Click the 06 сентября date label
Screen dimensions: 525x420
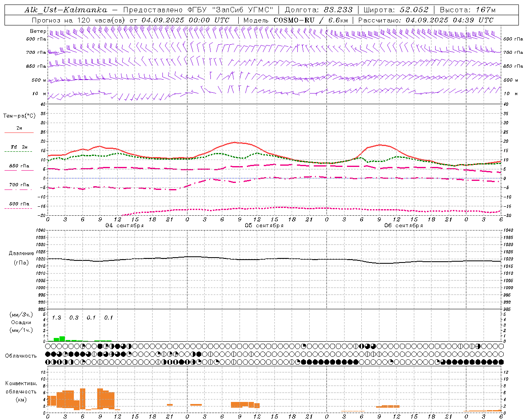(x=404, y=226)
